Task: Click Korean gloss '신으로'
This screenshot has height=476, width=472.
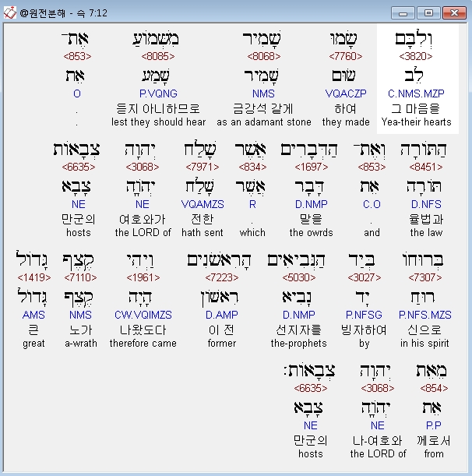Action: click(424, 330)
